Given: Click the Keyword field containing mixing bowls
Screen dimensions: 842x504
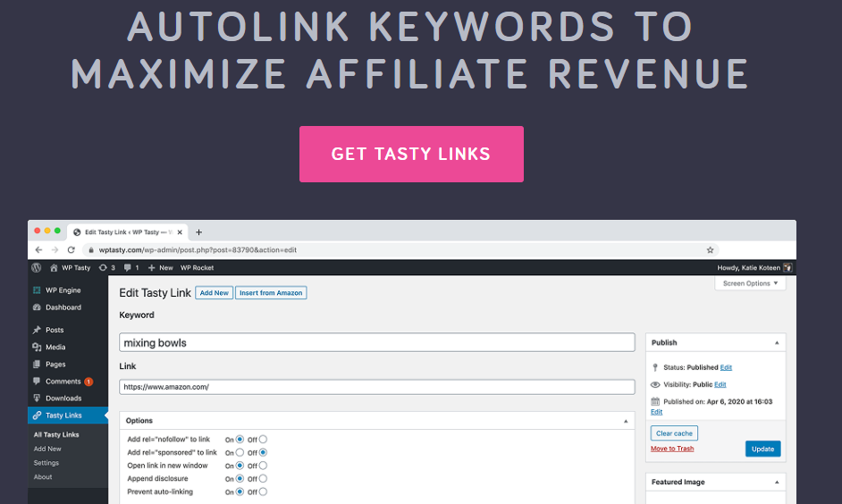Looking at the screenshot, I should (377, 342).
